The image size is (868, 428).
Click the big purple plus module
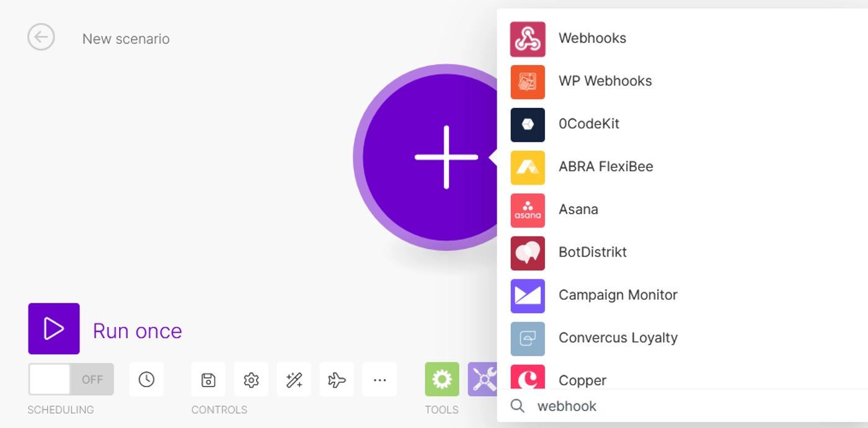pyautogui.click(x=434, y=157)
